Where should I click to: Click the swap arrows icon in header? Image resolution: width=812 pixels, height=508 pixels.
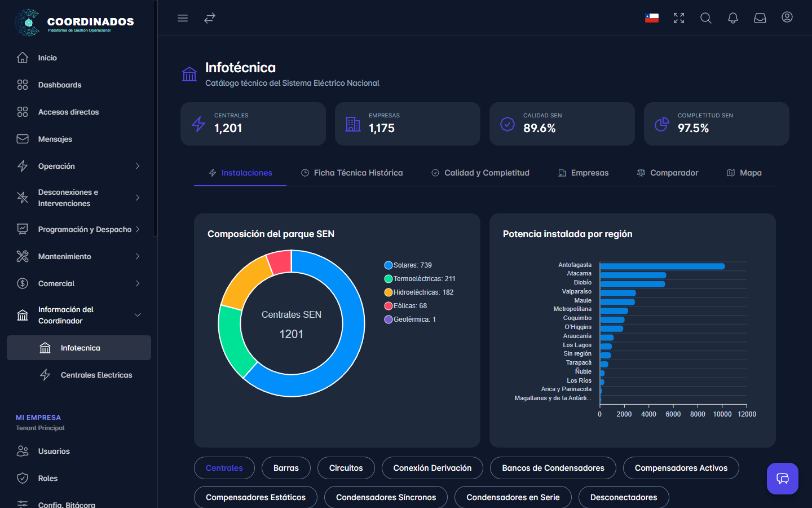(210, 18)
